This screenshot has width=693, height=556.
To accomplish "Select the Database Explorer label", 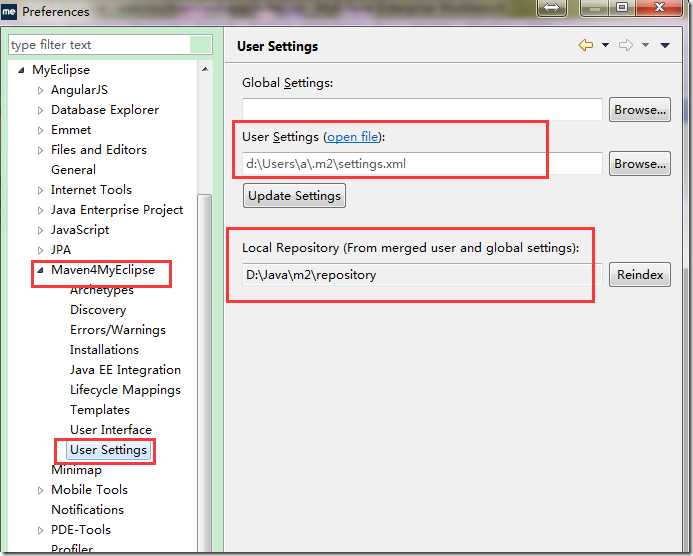I will [105, 110].
